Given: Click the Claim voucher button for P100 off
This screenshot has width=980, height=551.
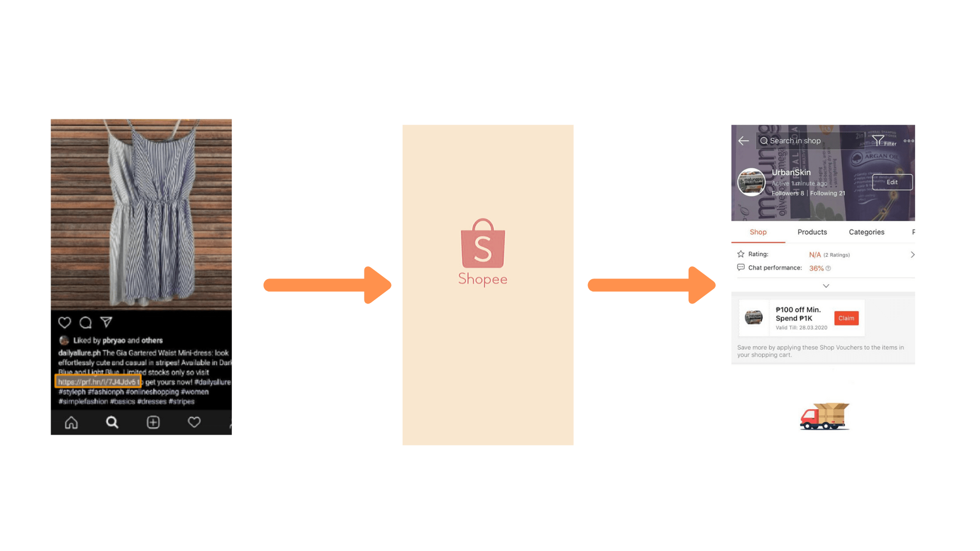Looking at the screenshot, I should pos(847,318).
